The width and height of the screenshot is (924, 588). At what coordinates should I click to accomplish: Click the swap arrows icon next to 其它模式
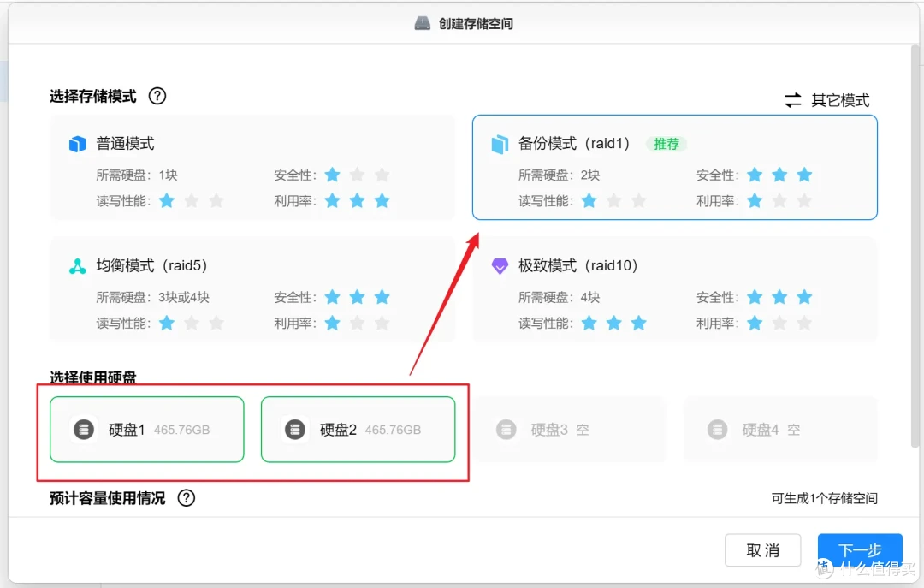point(792,99)
